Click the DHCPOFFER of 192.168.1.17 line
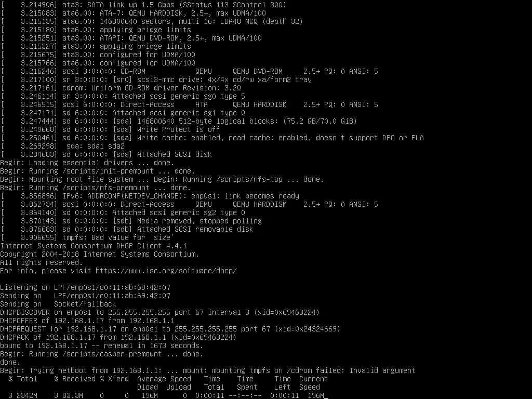 (x=87, y=321)
